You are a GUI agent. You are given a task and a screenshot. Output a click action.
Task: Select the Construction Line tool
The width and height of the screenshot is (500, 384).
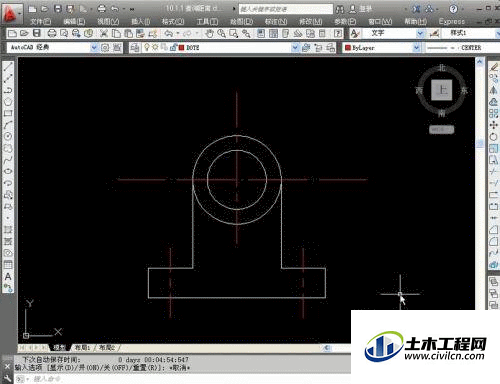click(8, 79)
